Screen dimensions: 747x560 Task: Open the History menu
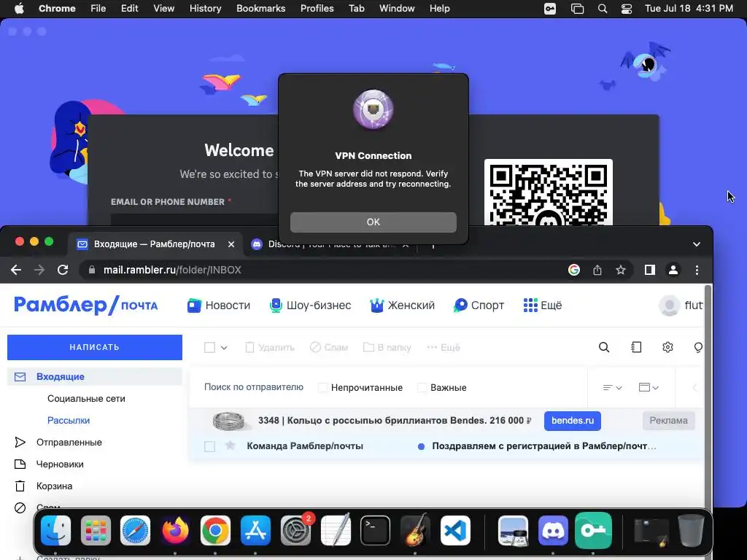coord(205,9)
